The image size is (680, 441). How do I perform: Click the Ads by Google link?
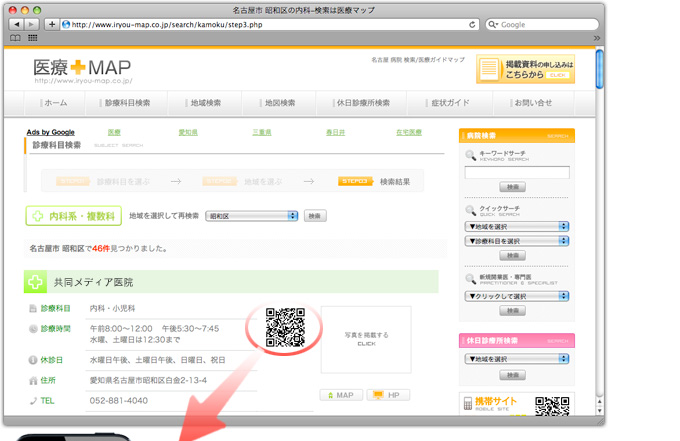(51, 132)
